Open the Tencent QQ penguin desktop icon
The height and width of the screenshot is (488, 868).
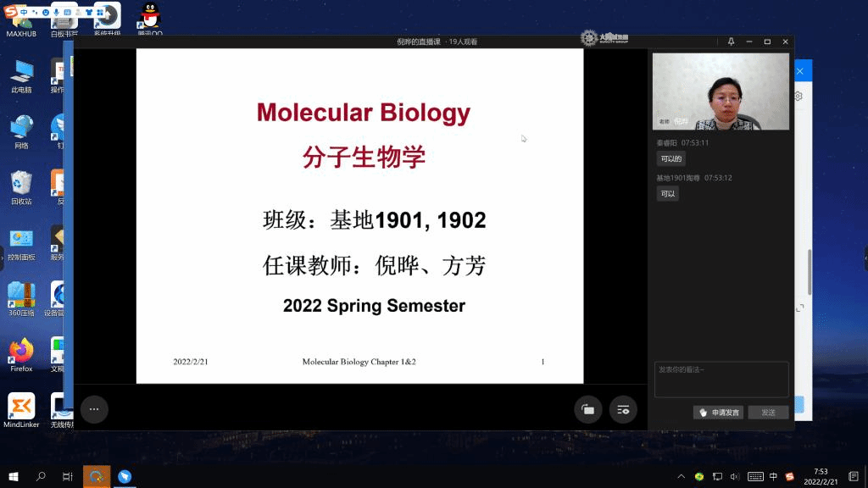click(x=149, y=19)
